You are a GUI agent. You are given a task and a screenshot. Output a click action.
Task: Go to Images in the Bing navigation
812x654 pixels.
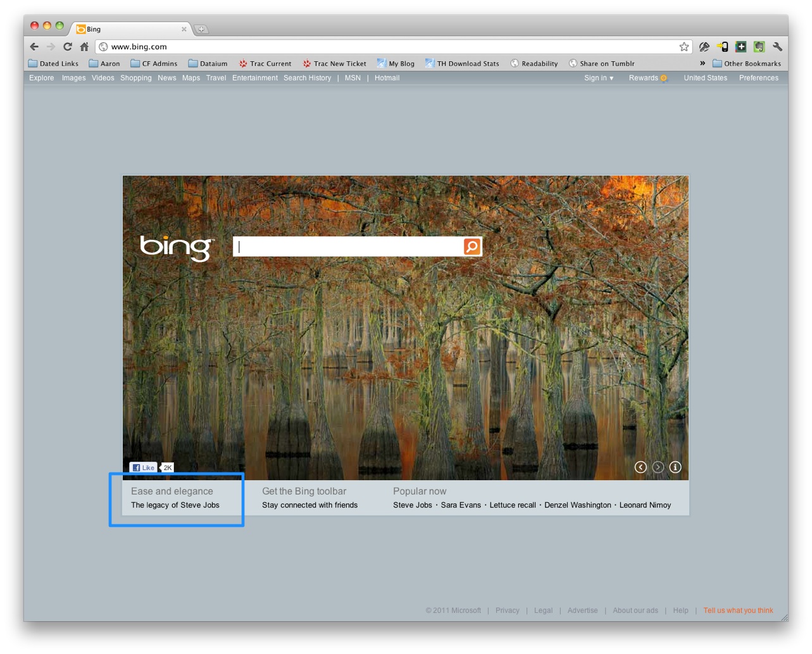pyautogui.click(x=73, y=78)
